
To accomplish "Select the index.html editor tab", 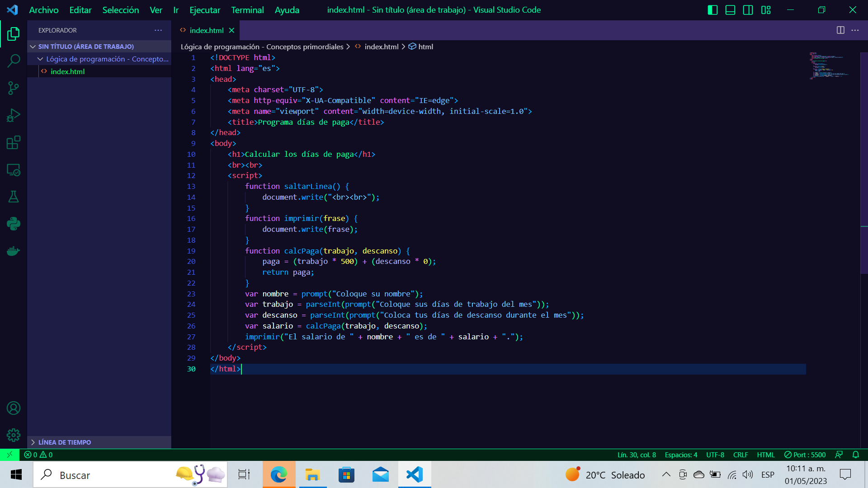I will coord(207,30).
